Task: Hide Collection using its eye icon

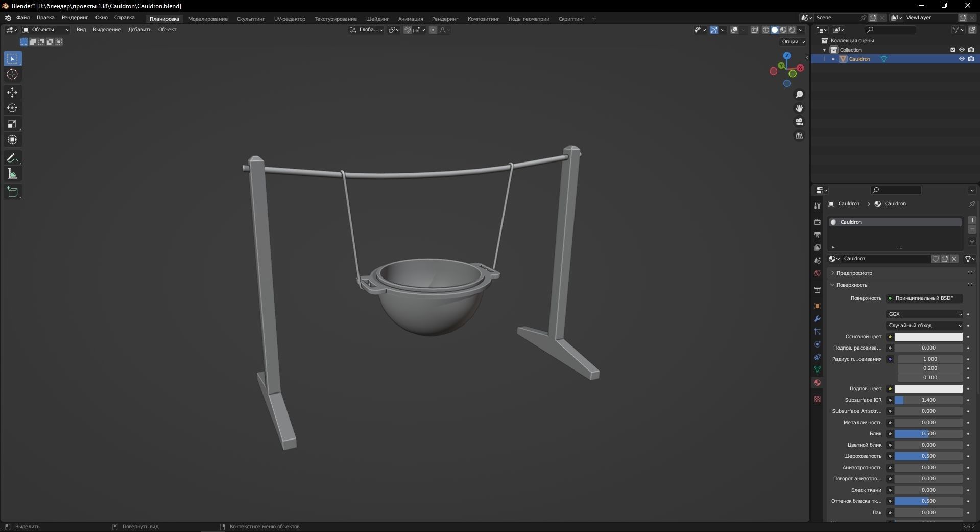Action: (962, 50)
